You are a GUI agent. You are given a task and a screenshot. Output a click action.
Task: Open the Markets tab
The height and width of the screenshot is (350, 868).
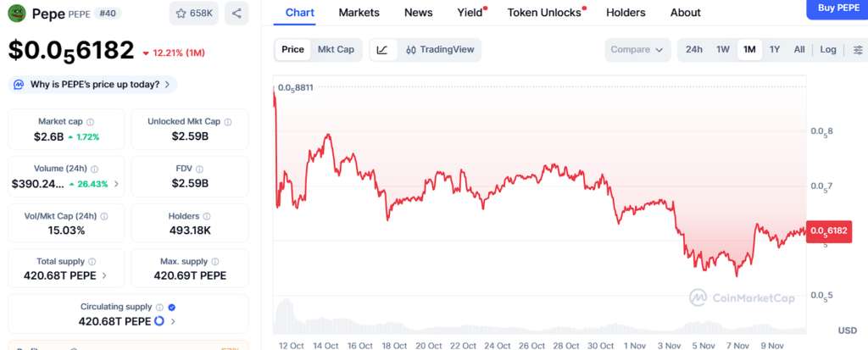pos(359,13)
